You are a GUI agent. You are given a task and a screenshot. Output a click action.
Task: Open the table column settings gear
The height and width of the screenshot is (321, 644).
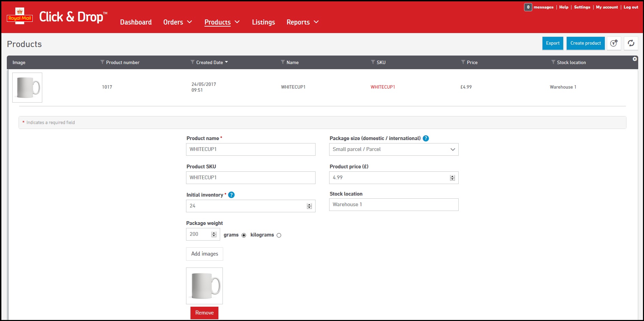634,59
